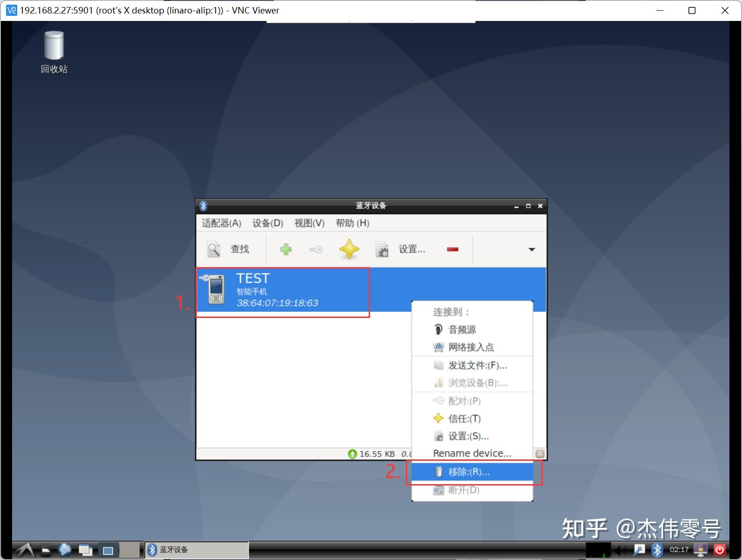Click the Bluetooth tray icon
This screenshot has height=560, width=742.
click(657, 550)
